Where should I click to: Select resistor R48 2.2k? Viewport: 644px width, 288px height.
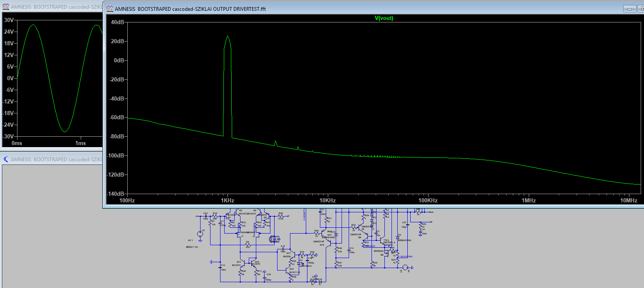336,250
